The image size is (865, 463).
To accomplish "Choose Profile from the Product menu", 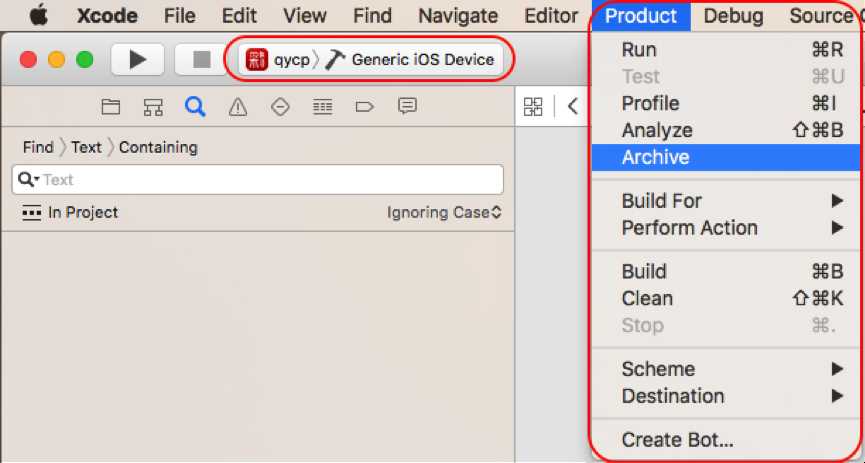I will coord(725,103).
